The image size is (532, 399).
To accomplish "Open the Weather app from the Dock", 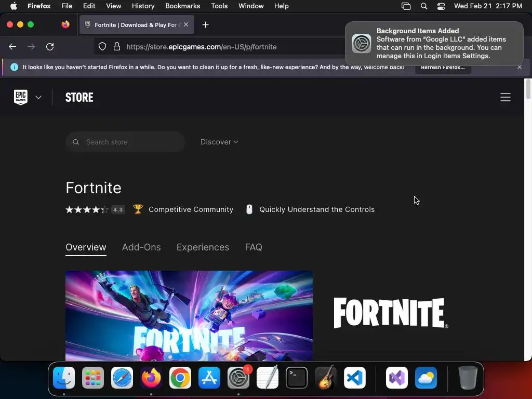I will 426,378.
